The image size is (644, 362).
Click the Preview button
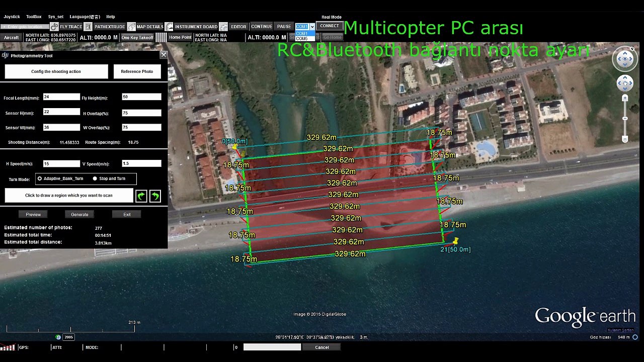(x=33, y=214)
